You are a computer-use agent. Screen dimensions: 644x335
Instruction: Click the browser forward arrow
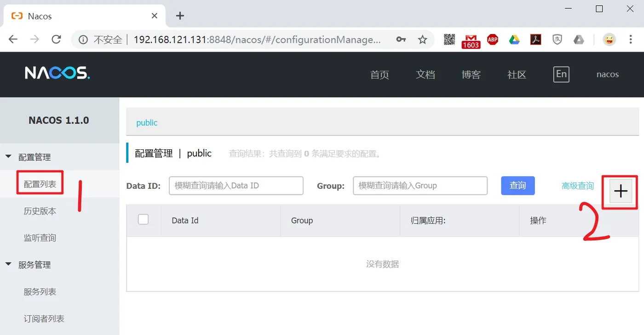(x=34, y=40)
